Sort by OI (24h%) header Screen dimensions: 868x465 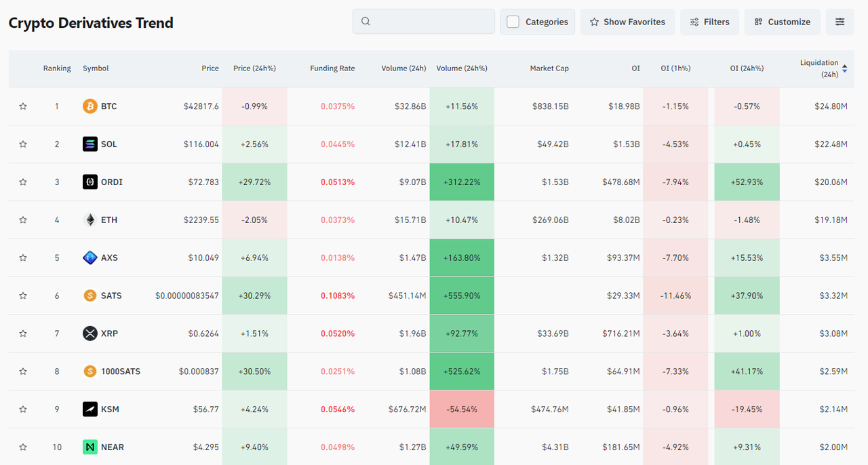click(747, 68)
